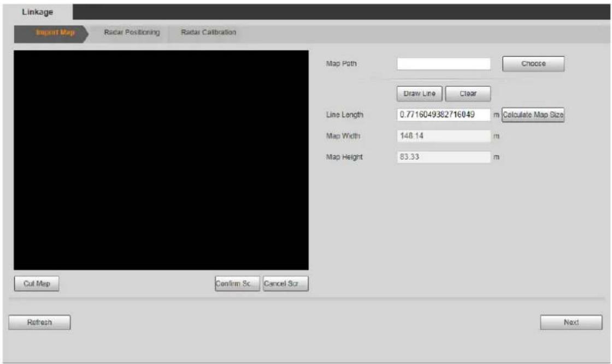Viewport: 612px width, 364px height.
Task: Click the Map Path input field
Action: coord(443,64)
